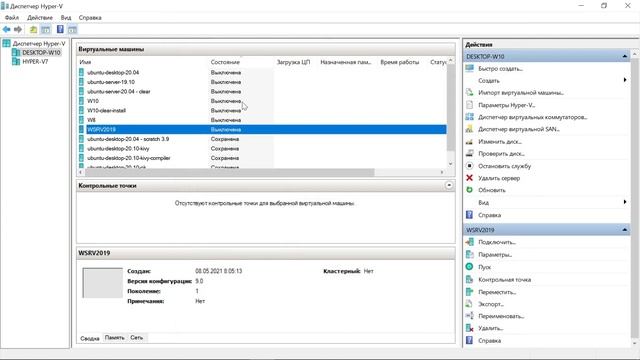Click the green Пуск start icon
Screen dimensions: 640x360
pyautogui.click(x=469, y=267)
